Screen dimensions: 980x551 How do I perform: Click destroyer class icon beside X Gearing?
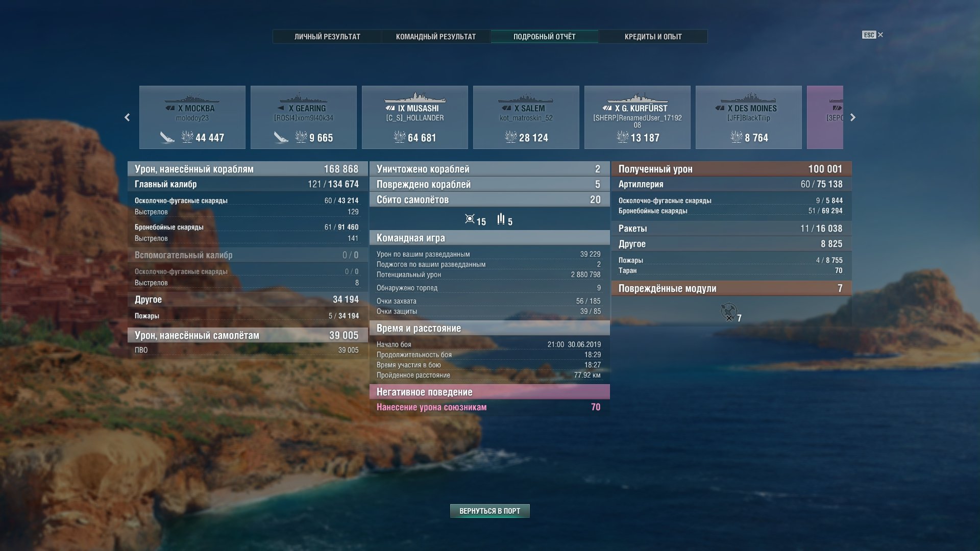click(x=281, y=108)
